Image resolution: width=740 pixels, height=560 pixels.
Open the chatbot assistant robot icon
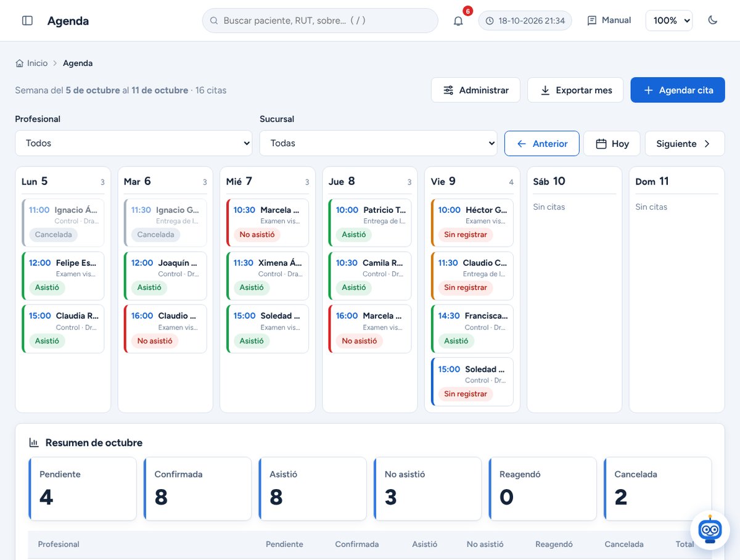(710, 529)
